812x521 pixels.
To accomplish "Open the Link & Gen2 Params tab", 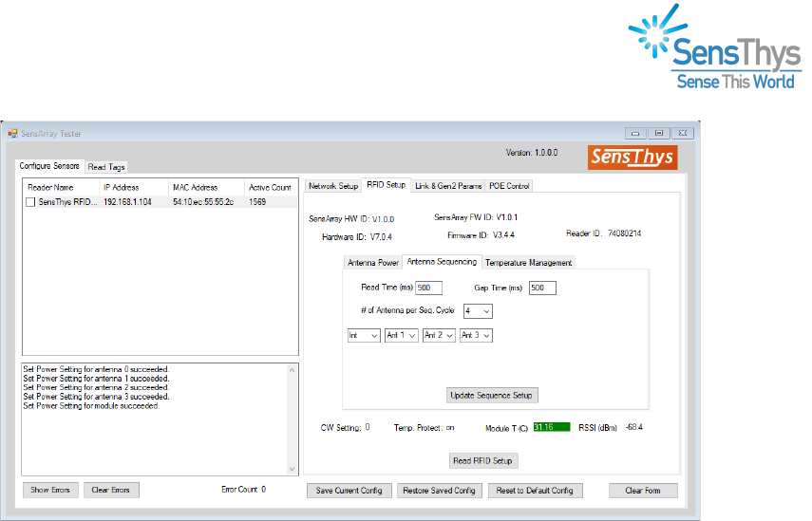I will [x=448, y=186].
